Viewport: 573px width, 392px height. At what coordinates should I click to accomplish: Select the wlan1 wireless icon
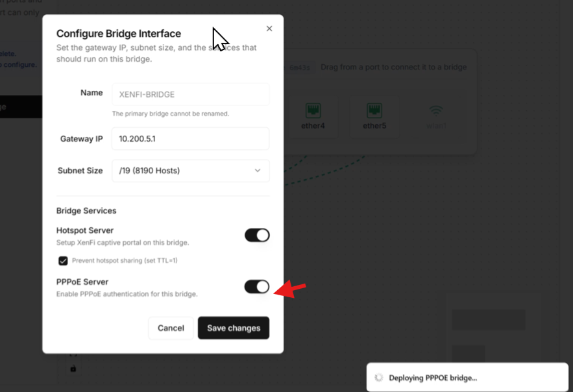coord(436,111)
